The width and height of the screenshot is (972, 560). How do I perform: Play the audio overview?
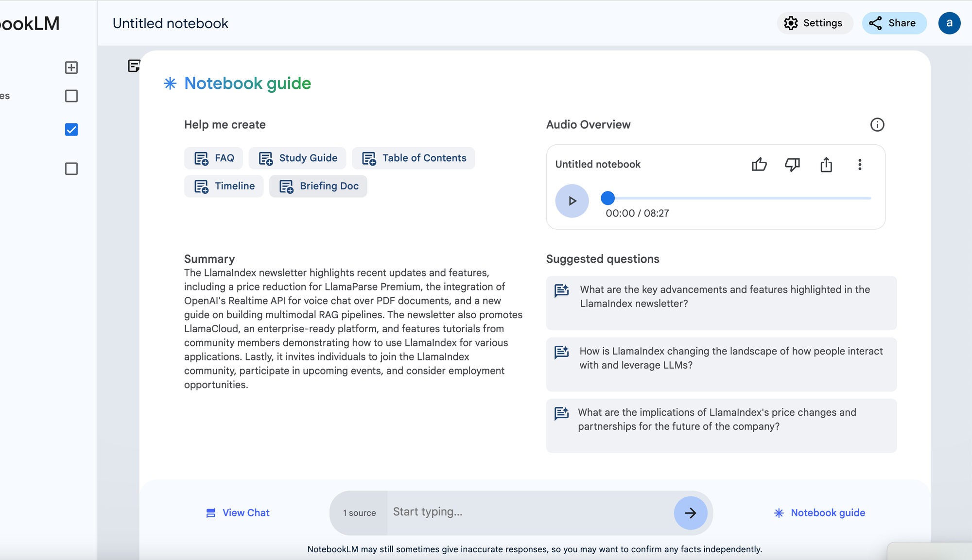[572, 201]
